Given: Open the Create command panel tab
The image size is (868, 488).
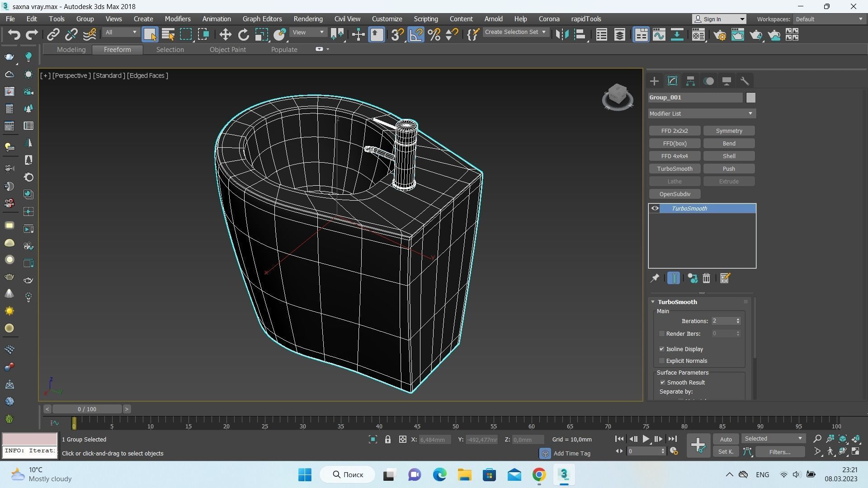Looking at the screenshot, I should (654, 81).
